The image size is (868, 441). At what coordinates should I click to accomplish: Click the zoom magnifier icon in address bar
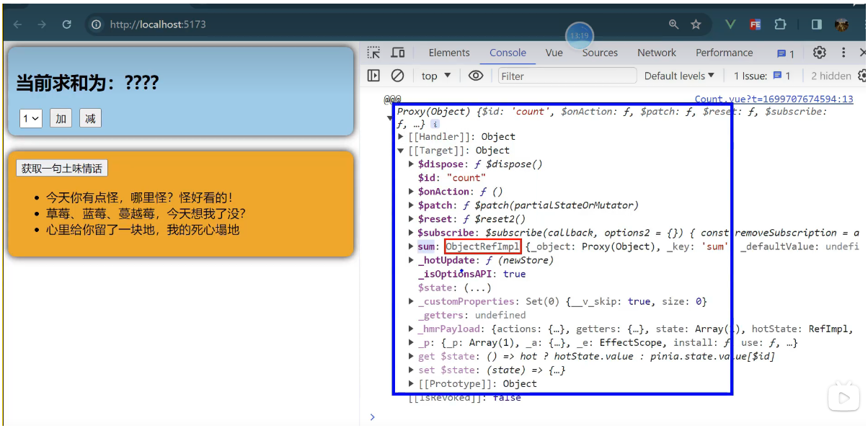(673, 24)
